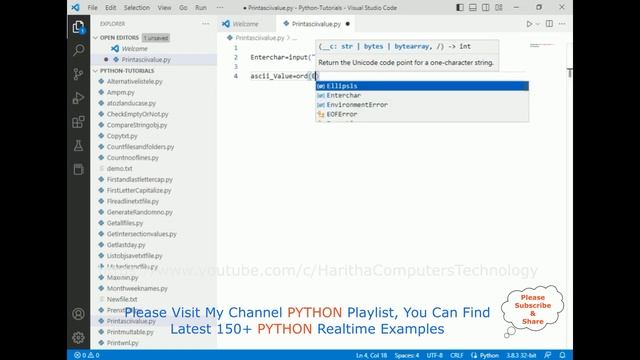Viewport: 640px width, 360px height.
Task: Open the Accounts menu icon
Action: pyautogui.click(x=78, y=314)
